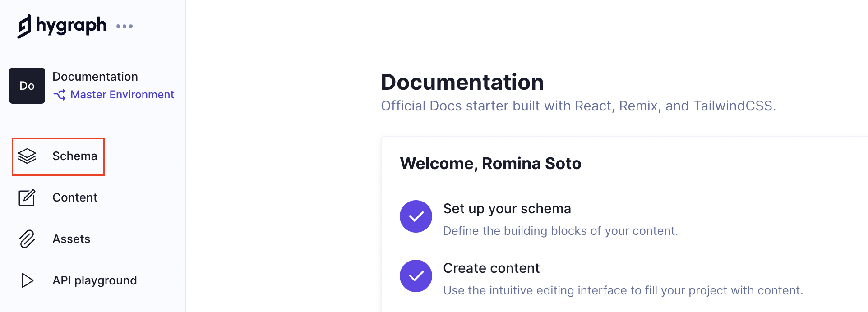Image resolution: width=868 pixels, height=312 pixels.
Task: Click the Schema layers icon
Action: click(27, 156)
